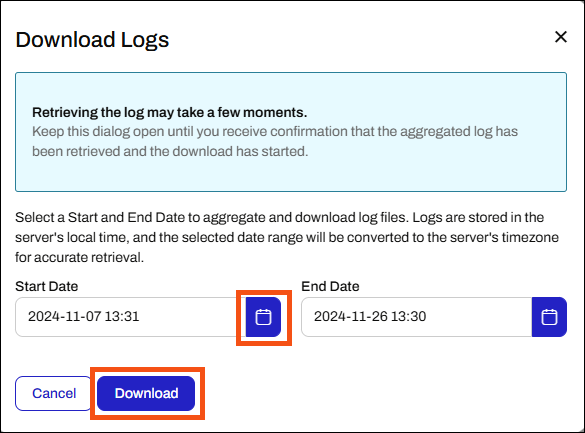Viewport: 585px width, 433px height.
Task: Focus the field showing 2024-11-07 13:31
Action: [x=131, y=317]
